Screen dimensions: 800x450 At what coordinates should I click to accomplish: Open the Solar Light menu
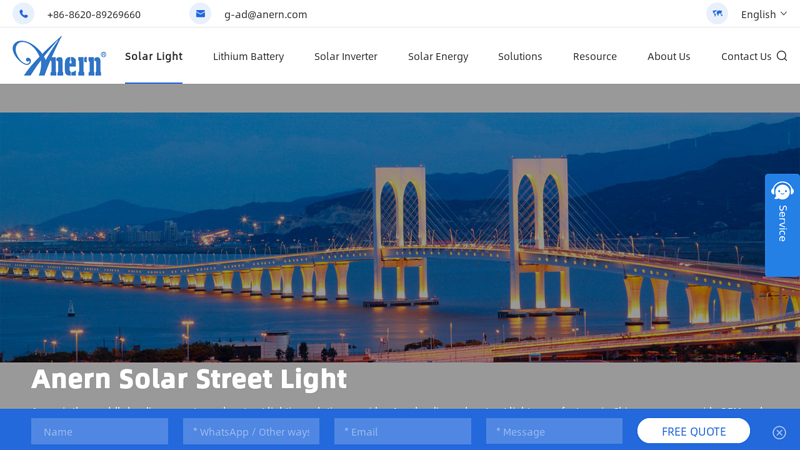154,56
